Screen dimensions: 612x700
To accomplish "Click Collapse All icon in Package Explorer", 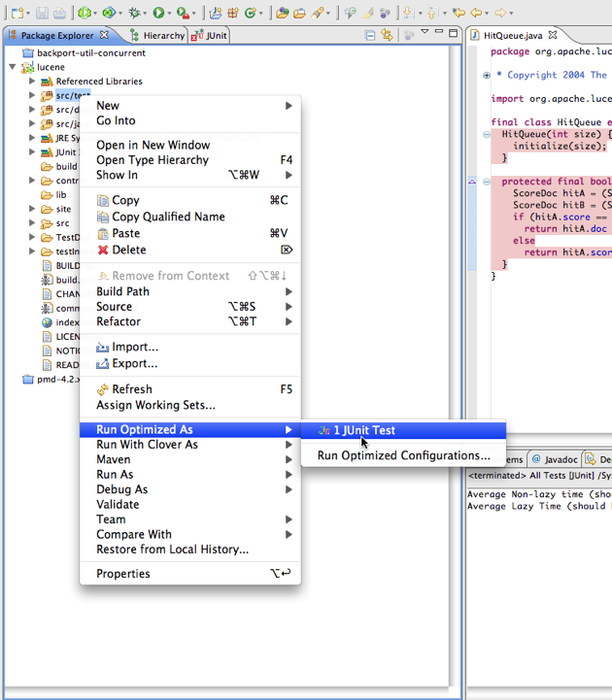I will tap(369, 35).
